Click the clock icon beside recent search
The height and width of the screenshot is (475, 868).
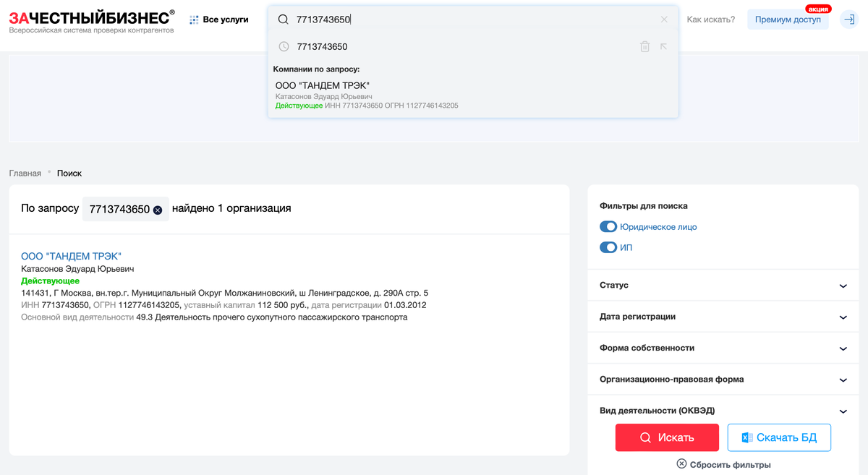(284, 46)
